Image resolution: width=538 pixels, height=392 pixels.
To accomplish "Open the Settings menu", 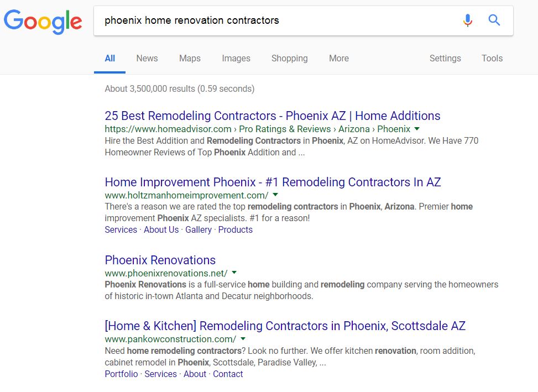I will pos(445,58).
